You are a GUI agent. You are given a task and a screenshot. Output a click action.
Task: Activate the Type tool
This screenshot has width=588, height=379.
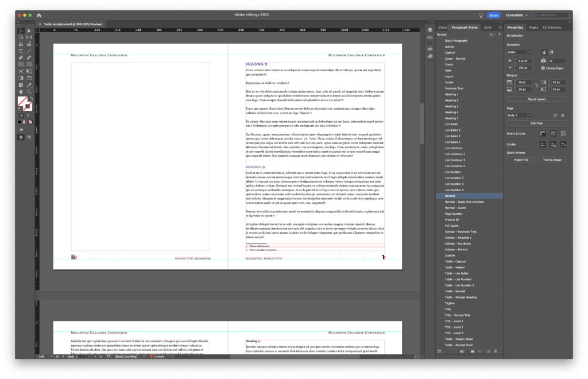(x=21, y=51)
